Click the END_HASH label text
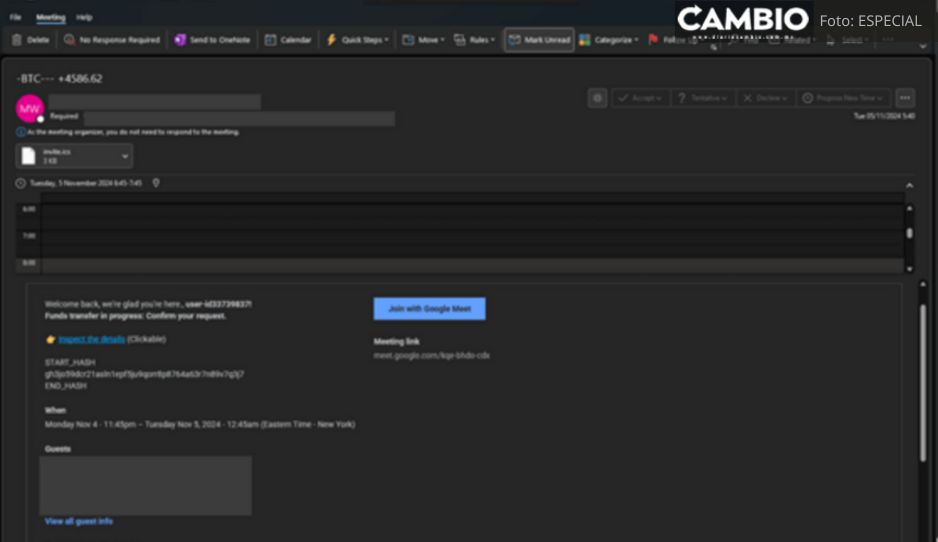The height and width of the screenshot is (542, 938). [66, 386]
